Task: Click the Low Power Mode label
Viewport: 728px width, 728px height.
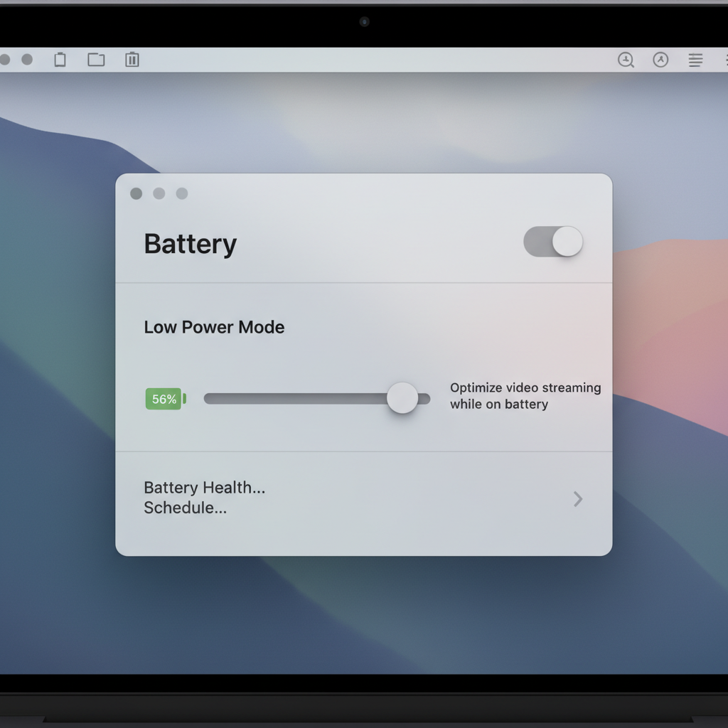Action: click(214, 327)
